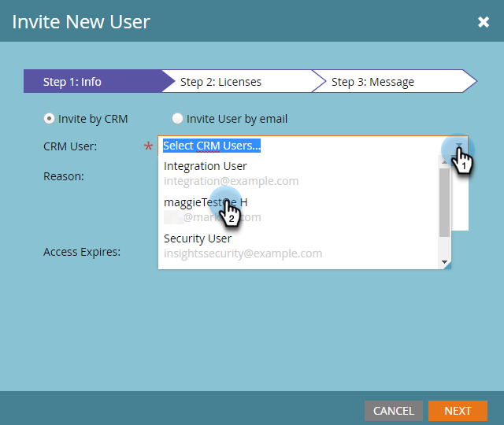Click the dropdown list scroll-down arrow
Image resolution: width=504 pixels, height=425 pixels.
click(444, 262)
